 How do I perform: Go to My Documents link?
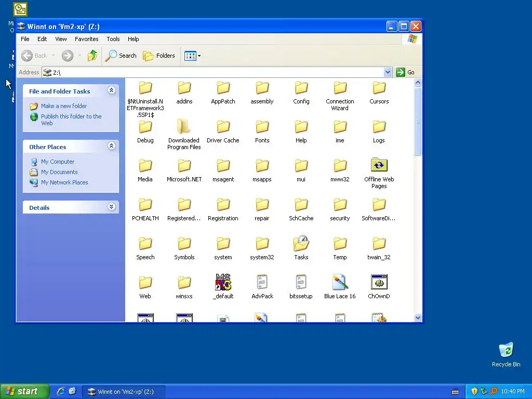(59, 172)
